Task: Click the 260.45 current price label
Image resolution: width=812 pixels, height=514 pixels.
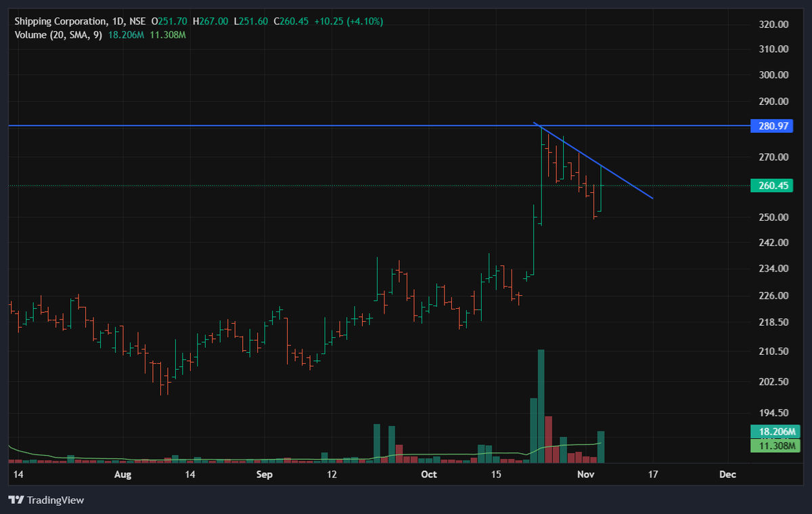Action: [x=771, y=186]
